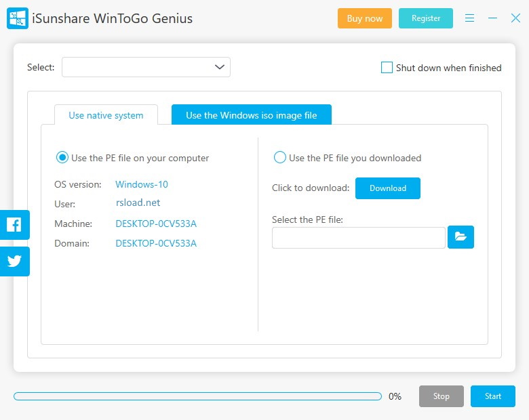Browse for PE file with folder icon
The image size is (529, 420).
pos(461,237)
